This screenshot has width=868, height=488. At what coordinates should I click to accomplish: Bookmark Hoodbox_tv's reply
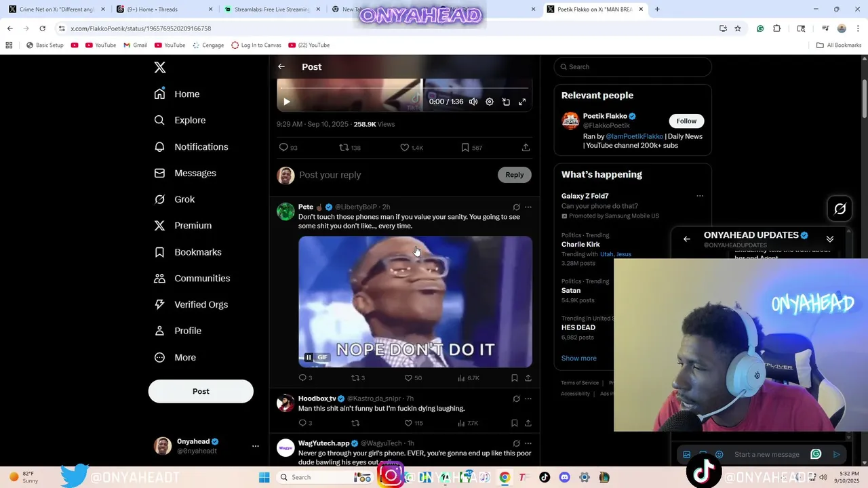(514, 423)
